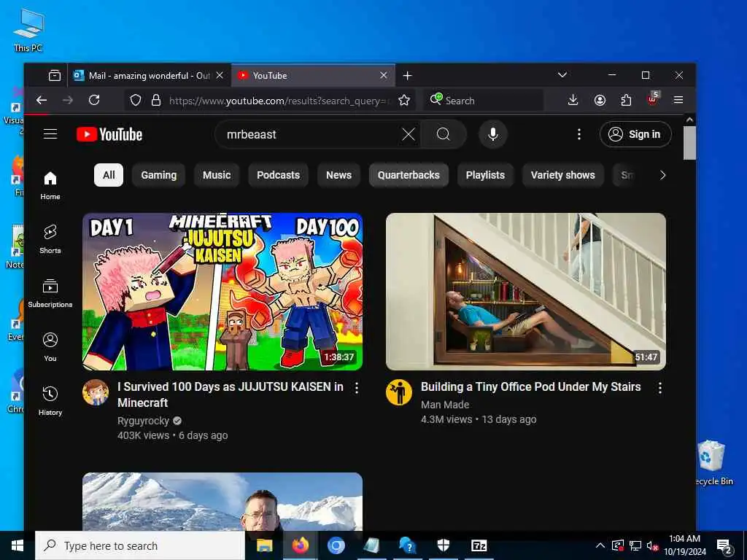Run YouTube search with magnifier button
This screenshot has height=560, width=747.
[443, 134]
